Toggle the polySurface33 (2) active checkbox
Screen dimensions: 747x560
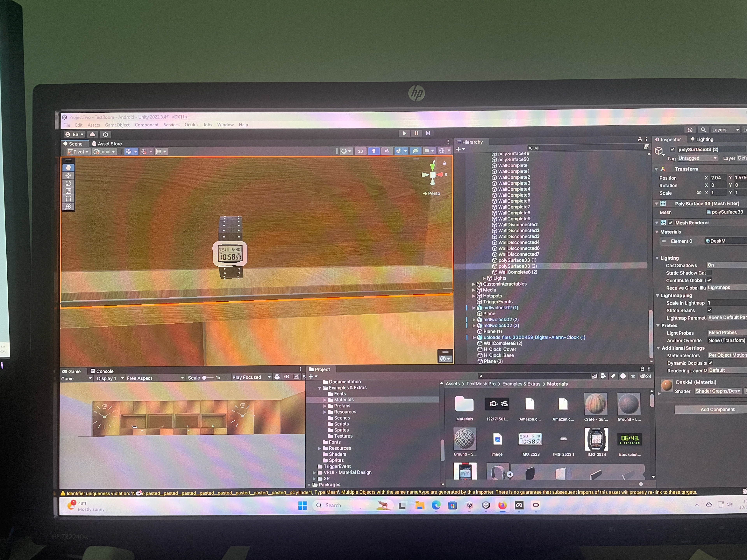click(672, 150)
